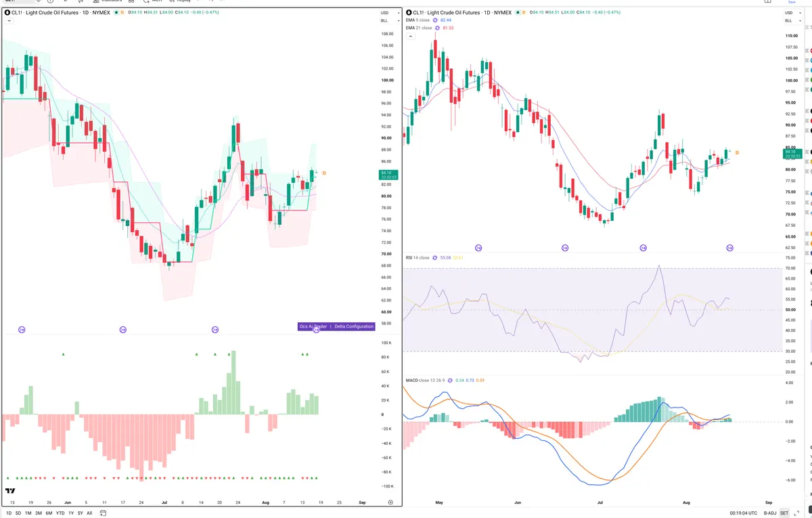Select the RSI 14 close indicator legend
812x518 pixels.
(x=418, y=257)
